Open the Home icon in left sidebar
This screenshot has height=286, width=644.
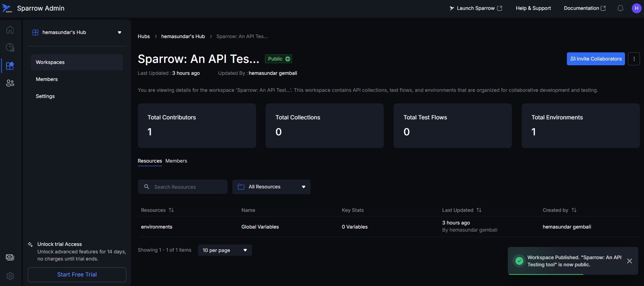point(10,30)
